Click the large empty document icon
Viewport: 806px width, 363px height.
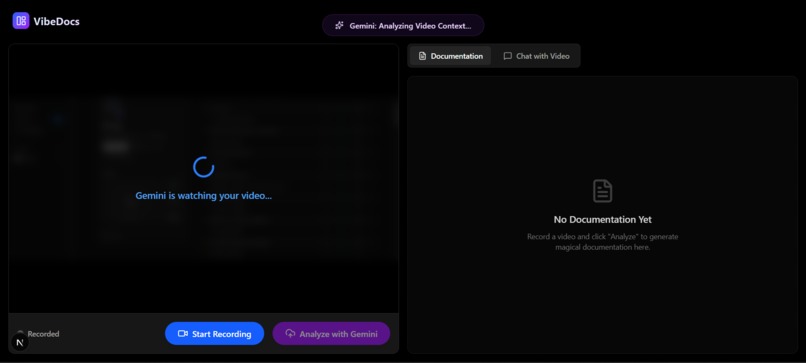click(602, 191)
